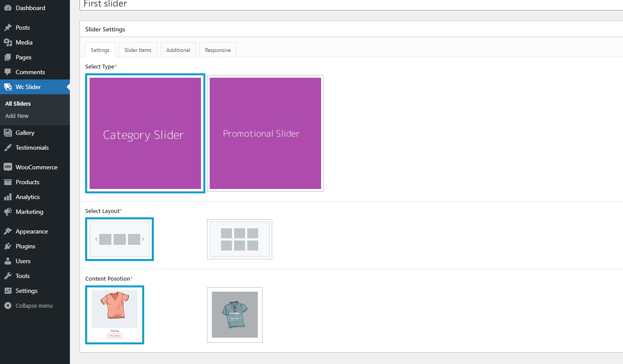The height and width of the screenshot is (364, 623).
Task: Switch to the Slider Items tab
Action: tap(138, 50)
